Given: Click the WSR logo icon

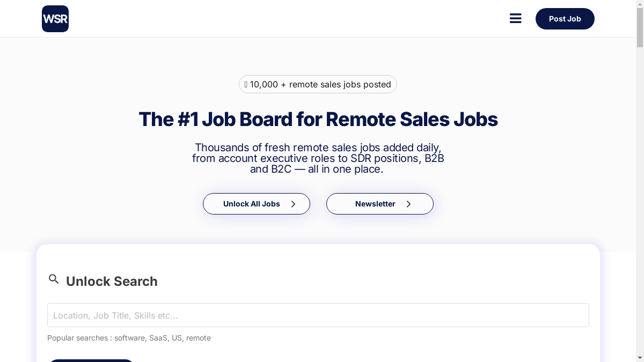Looking at the screenshot, I should 55,19.
